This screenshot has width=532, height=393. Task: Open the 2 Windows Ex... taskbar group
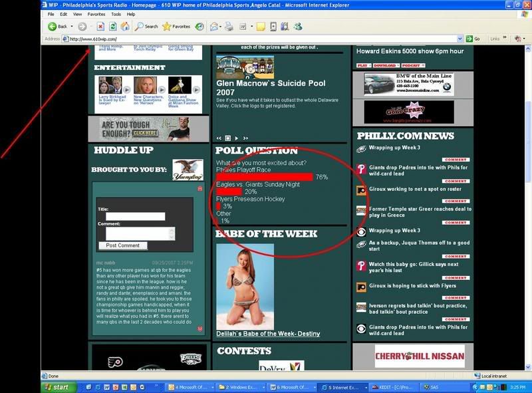coord(241,387)
